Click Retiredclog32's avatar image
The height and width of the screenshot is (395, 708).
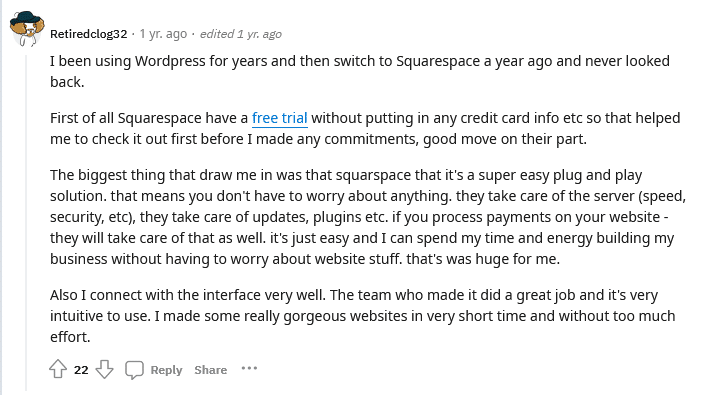27,28
